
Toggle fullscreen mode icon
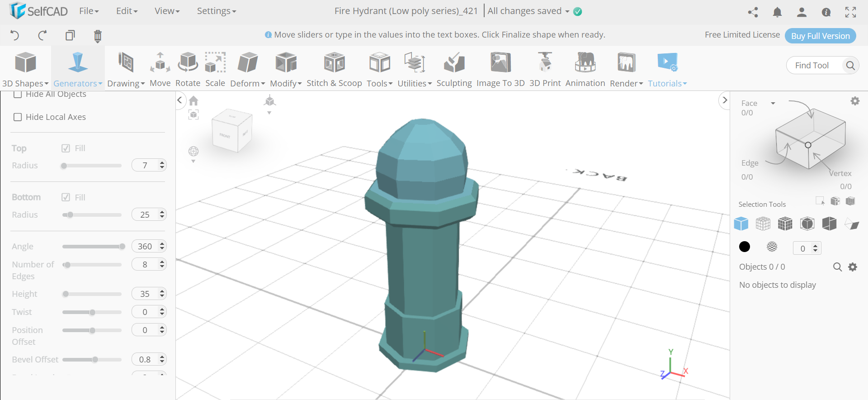[x=850, y=12]
